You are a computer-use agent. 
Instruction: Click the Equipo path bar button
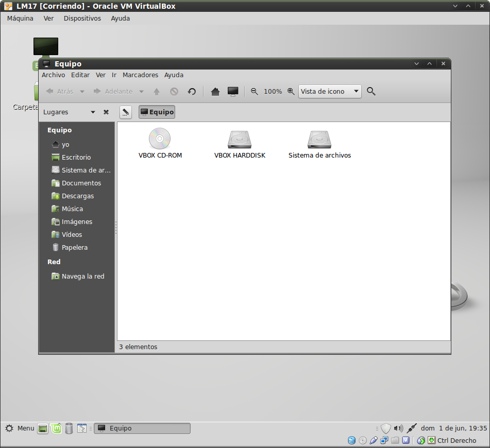(157, 112)
